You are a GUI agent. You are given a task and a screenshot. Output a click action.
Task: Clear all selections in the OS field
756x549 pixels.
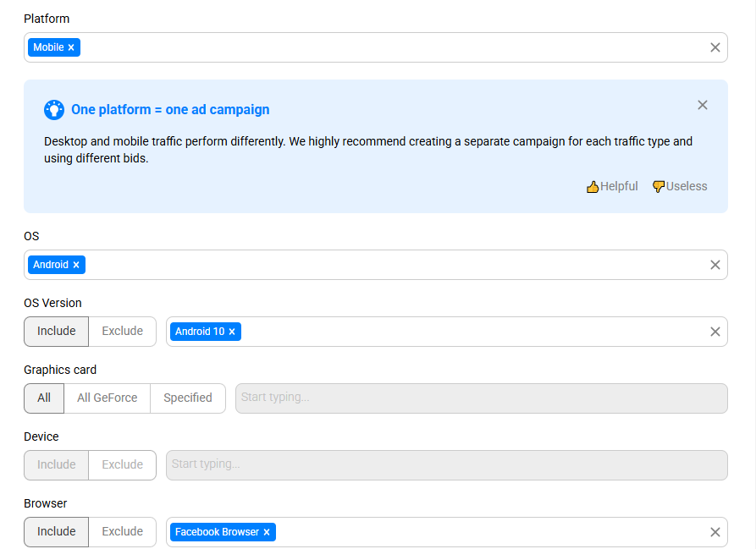(715, 265)
